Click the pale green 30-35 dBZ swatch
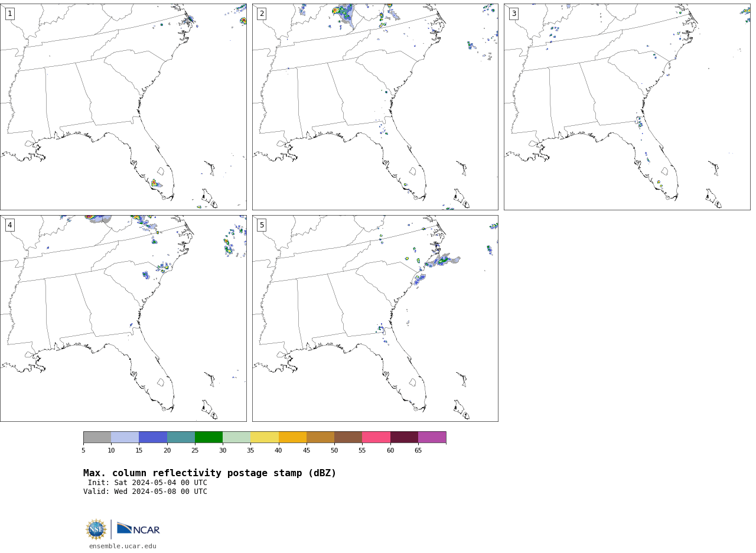This screenshot has height=553, width=756. 236,437
